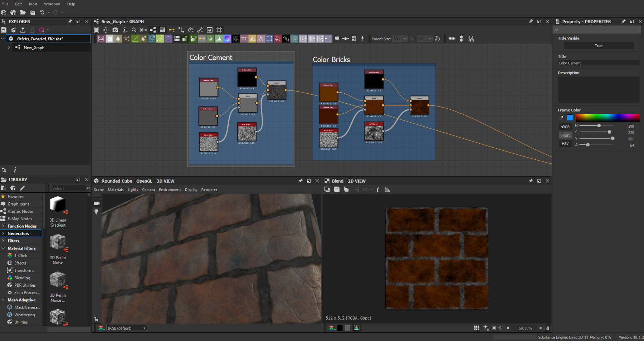Screen dimensions: 644x341
Task: Expand the Function Nodes category in Library
Action: coord(21,226)
